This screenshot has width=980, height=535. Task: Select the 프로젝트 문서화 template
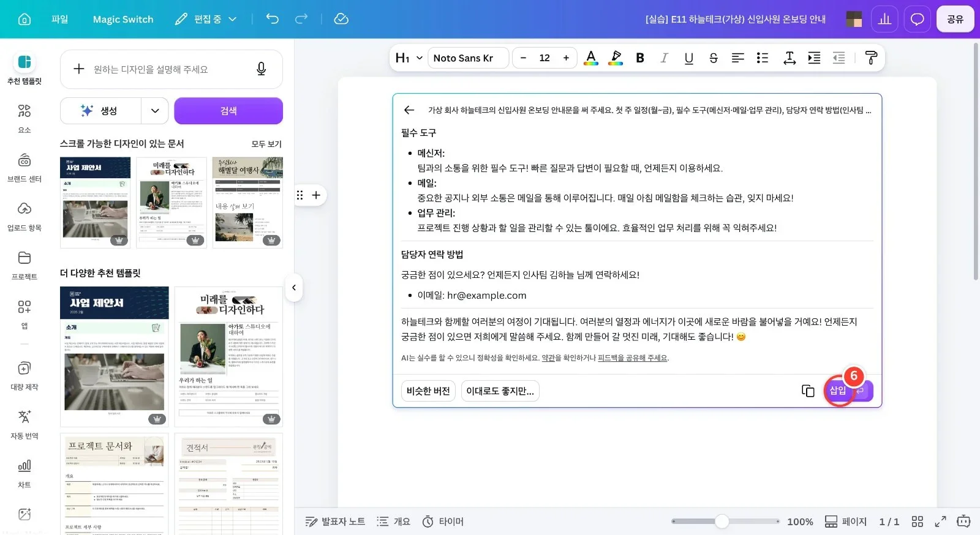click(115, 484)
